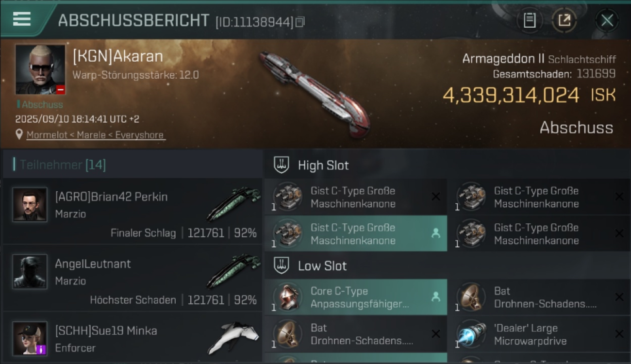Viewport: 631px width, 364px height.
Task: Select participant AngelLeutnant entry
Action: point(132,278)
